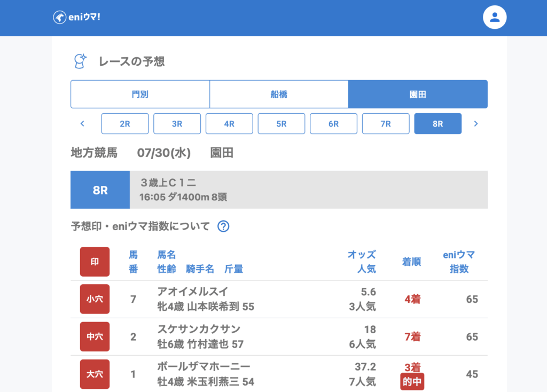The width and height of the screenshot is (547, 392).
Task: Switch to the 船橋 racecourse tab
Action: (x=279, y=95)
